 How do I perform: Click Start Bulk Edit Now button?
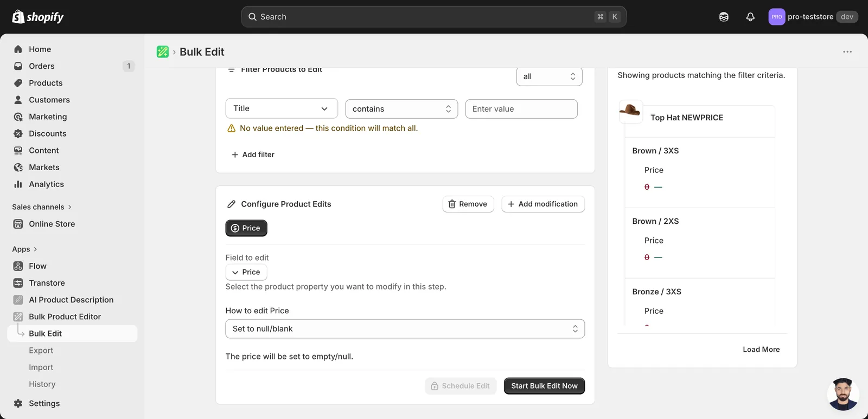(x=544, y=386)
